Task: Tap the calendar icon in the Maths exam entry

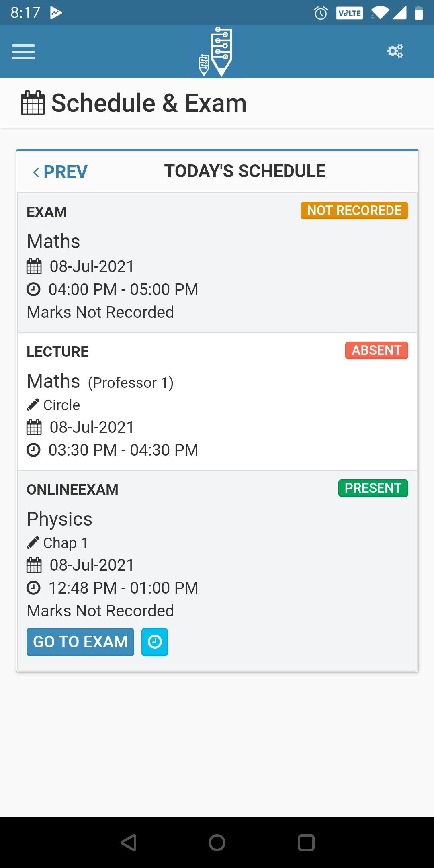Action: click(34, 266)
